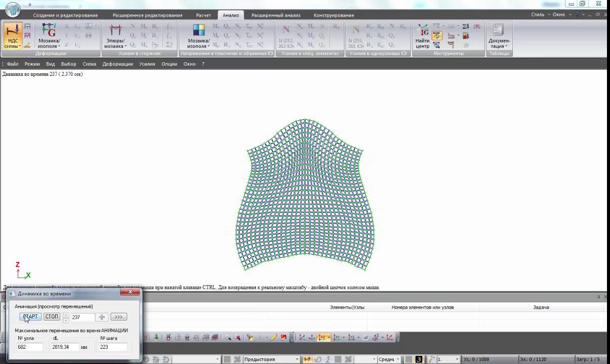The width and height of the screenshot is (610, 364).
Task: Click the animation step field showing 237
Action: pyautogui.click(x=82, y=317)
